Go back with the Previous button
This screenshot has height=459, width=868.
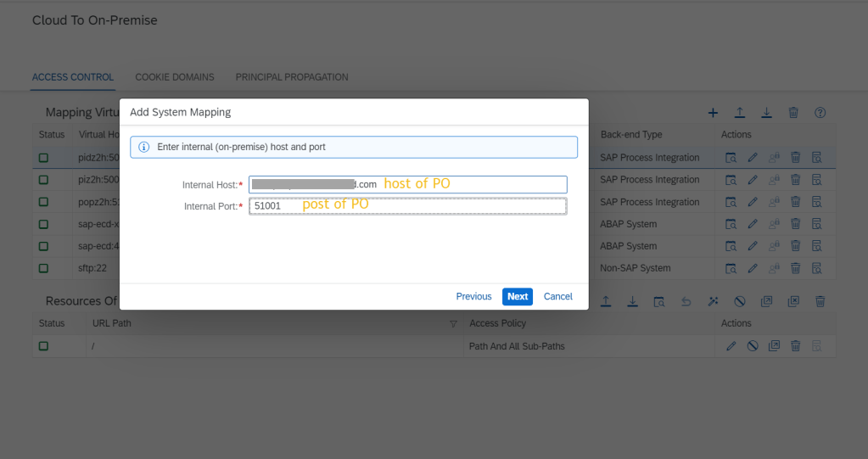tap(473, 296)
